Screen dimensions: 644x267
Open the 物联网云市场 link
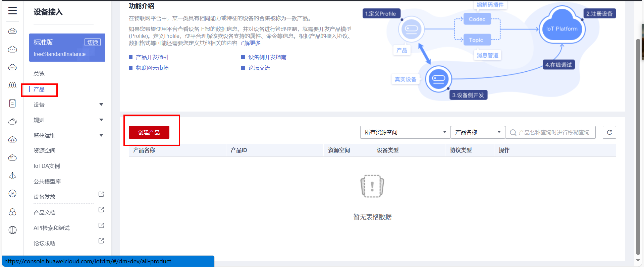point(152,68)
